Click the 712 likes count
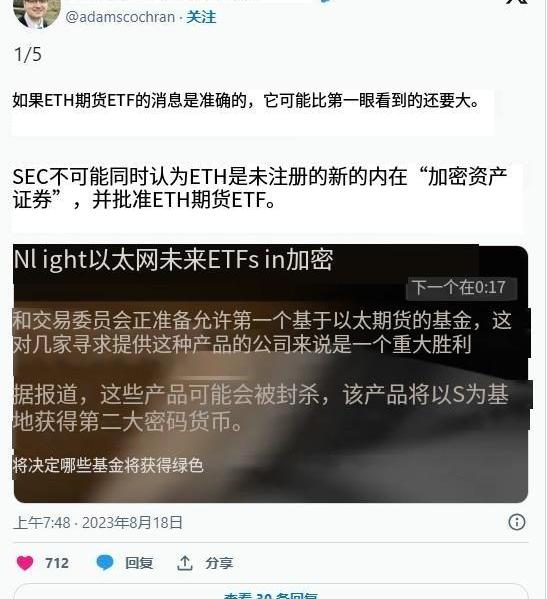The width and height of the screenshot is (547, 599). (x=57, y=563)
